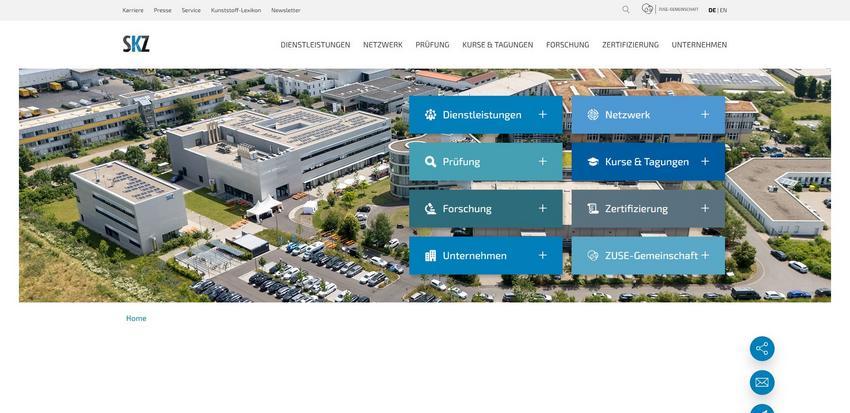Expand the Netzwerk tile plus sign
850x413 pixels.
click(x=705, y=114)
